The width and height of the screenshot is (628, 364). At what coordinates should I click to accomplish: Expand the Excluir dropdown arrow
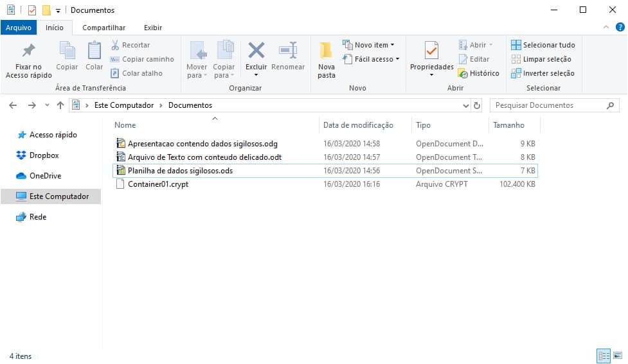click(x=256, y=75)
